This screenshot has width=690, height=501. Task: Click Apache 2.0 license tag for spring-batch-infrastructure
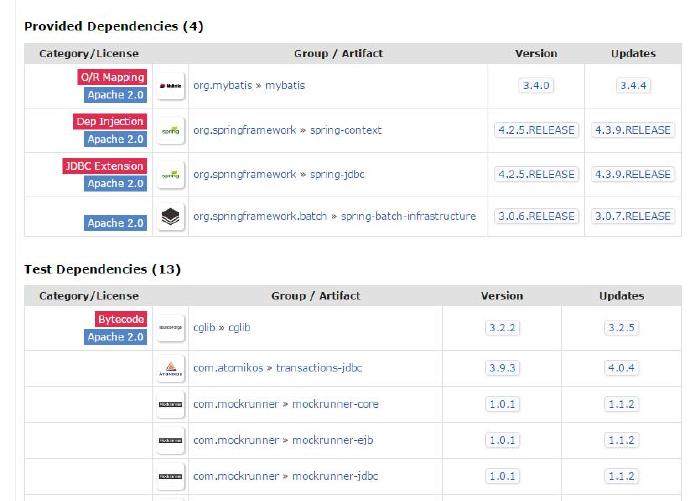tap(115, 223)
